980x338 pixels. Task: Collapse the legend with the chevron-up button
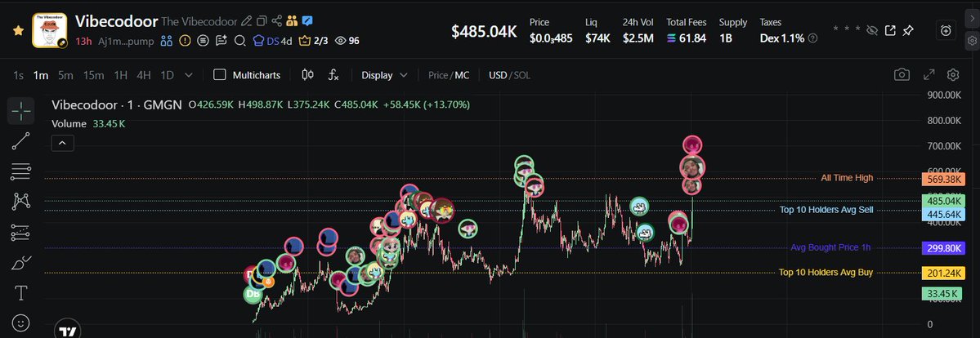[x=62, y=143]
